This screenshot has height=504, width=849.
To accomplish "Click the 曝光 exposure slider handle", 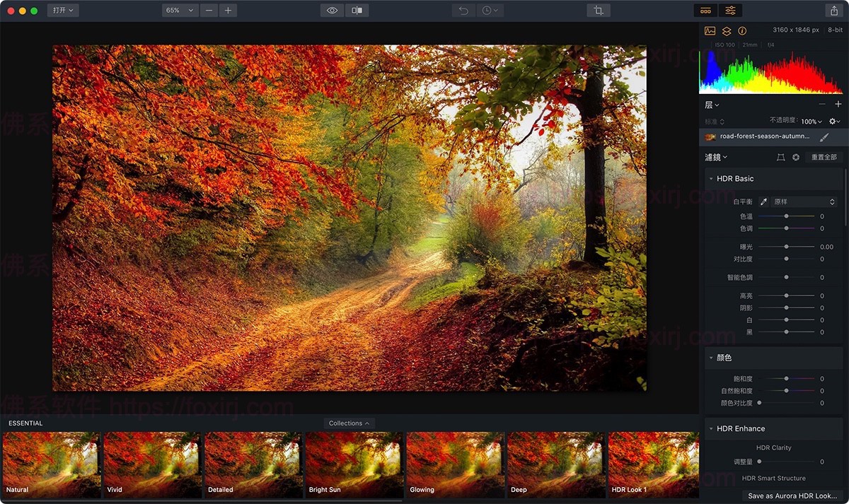I will tap(787, 247).
